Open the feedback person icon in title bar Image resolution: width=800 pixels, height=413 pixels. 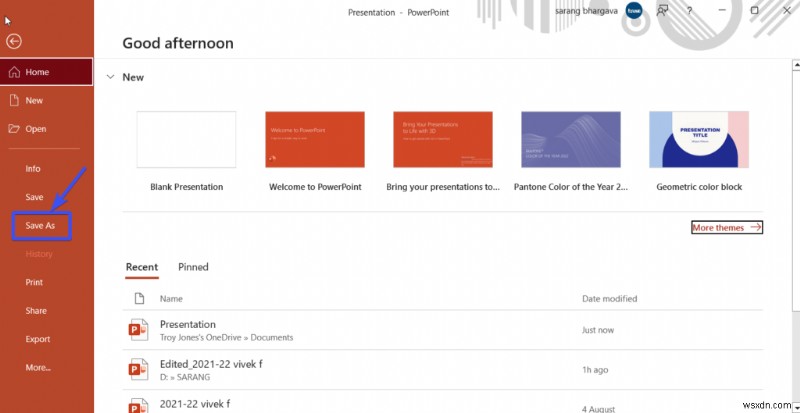(662, 10)
